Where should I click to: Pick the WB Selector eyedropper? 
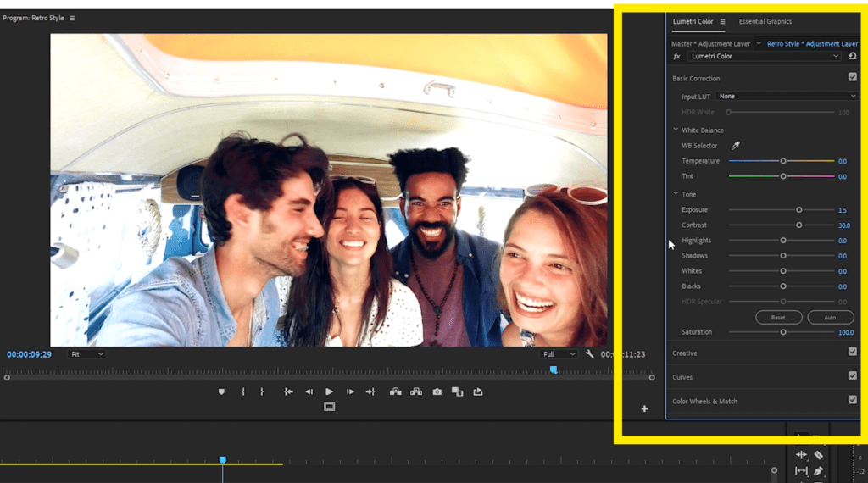735,146
